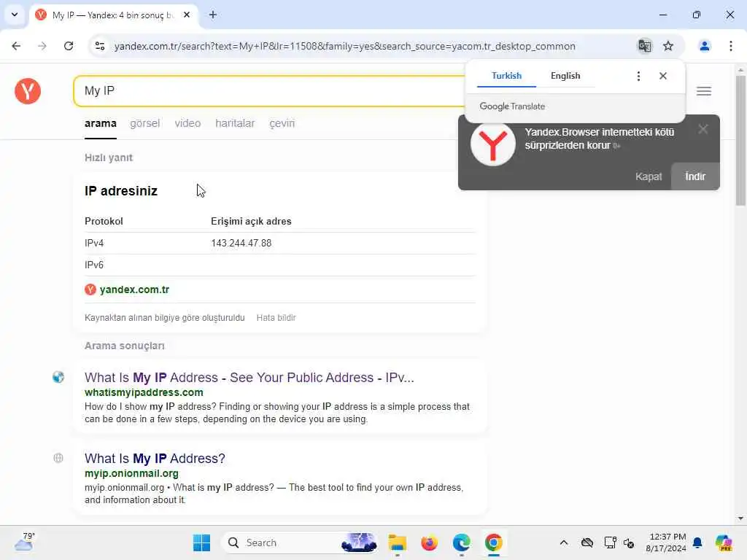Click the IP adresiniz heading

(121, 191)
